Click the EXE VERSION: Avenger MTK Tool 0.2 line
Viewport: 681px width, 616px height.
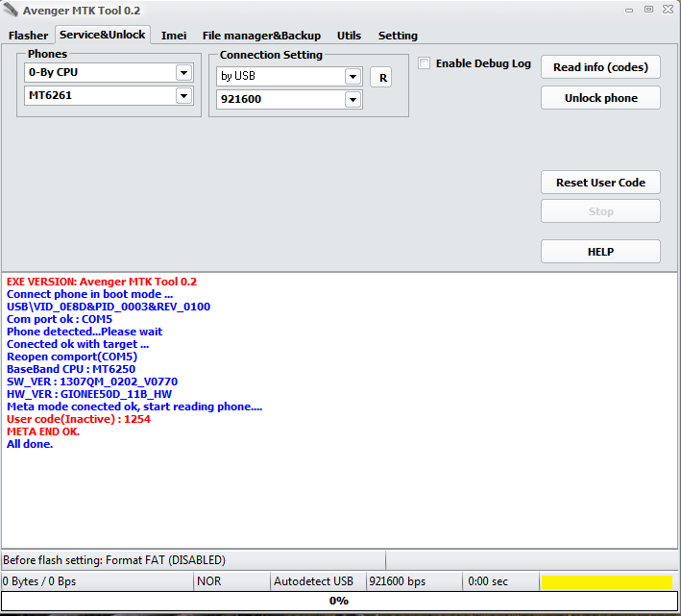pyautogui.click(x=102, y=282)
